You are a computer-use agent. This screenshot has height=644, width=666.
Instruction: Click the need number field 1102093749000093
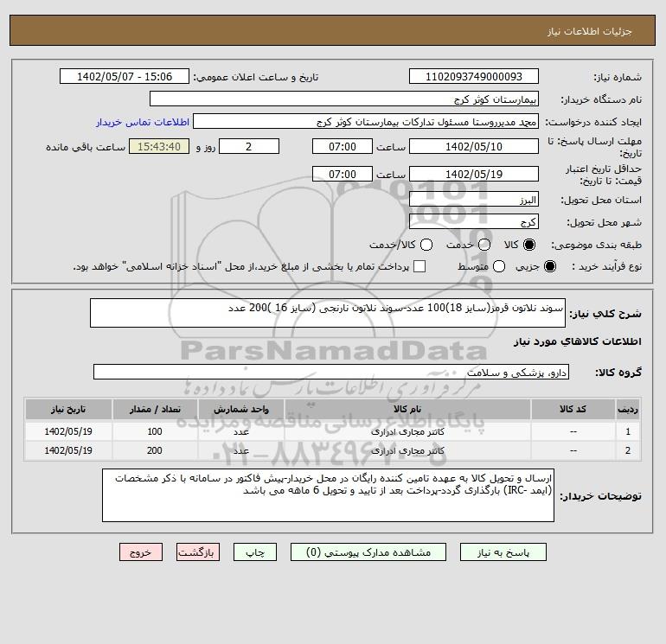point(474,76)
